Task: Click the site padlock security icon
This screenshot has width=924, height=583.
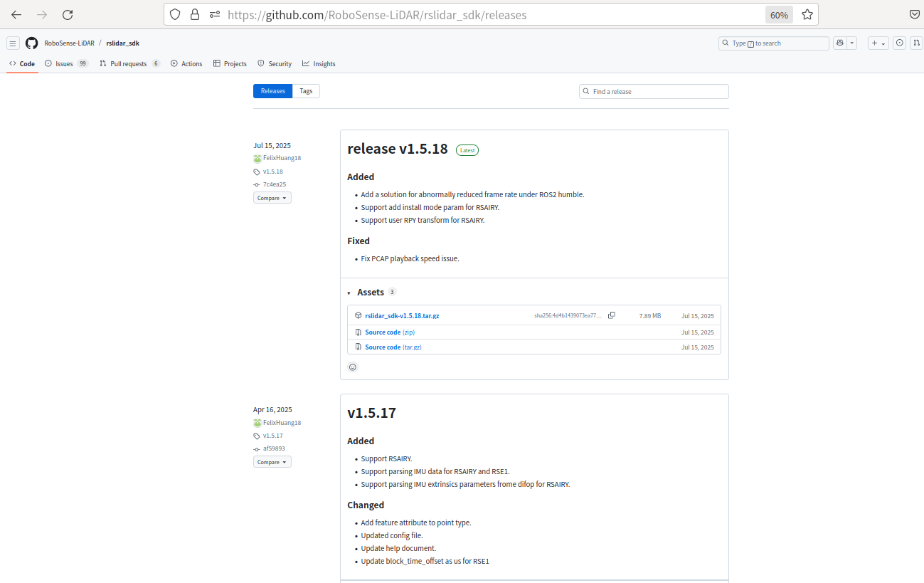Action: click(194, 14)
